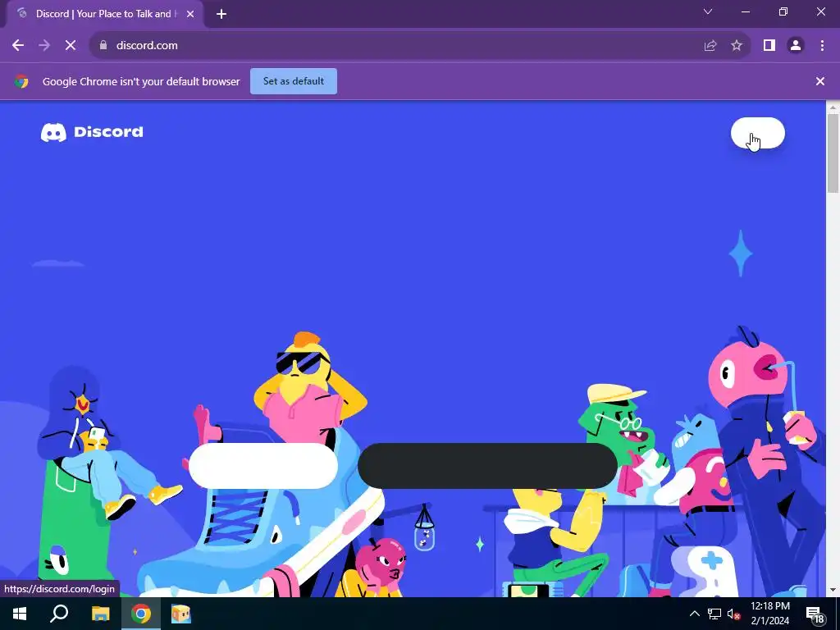Open the Windows Start menu

coord(20,614)
